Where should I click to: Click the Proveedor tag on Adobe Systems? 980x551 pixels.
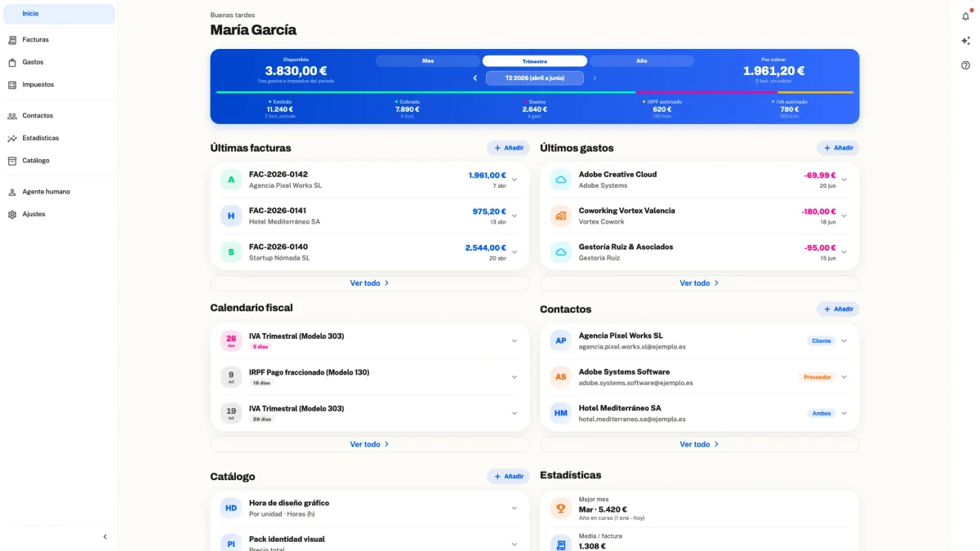(x=817, y=377)
